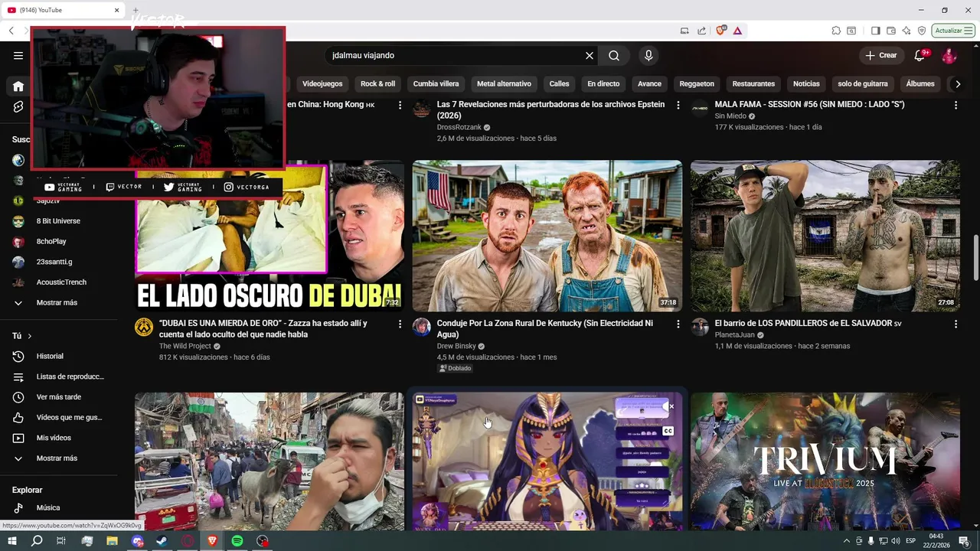Open Listas de reproducción
This screenshot has height=551, width=980.
[x=69, y=377]
